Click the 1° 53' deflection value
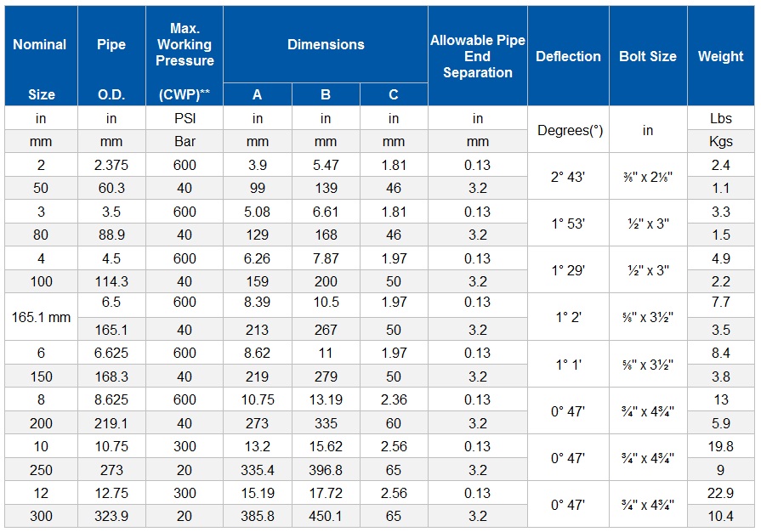 (568, 224)
